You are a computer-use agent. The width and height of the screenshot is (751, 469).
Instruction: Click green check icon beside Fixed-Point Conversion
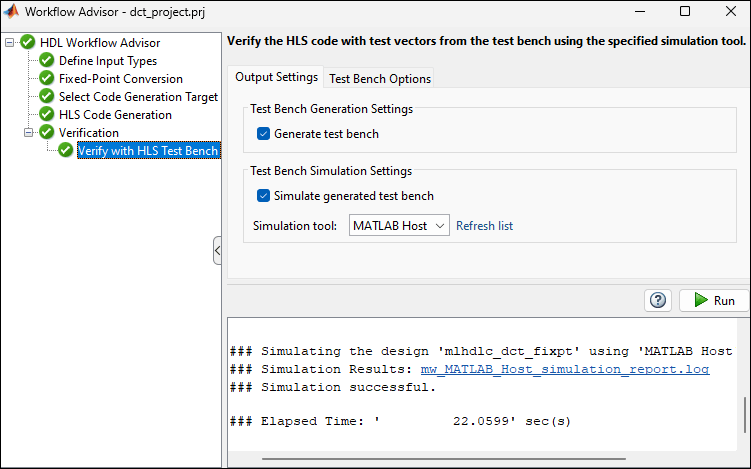[47, 79]
